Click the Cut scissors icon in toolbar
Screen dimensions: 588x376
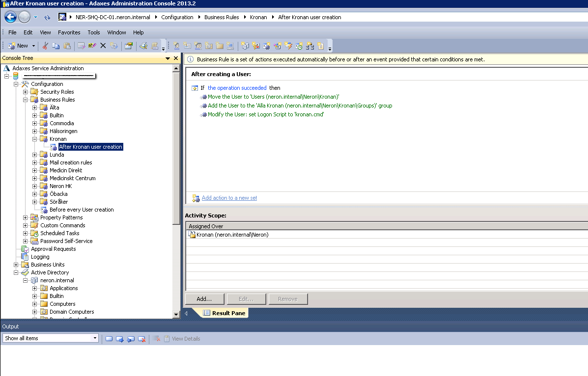click(45, 46)
